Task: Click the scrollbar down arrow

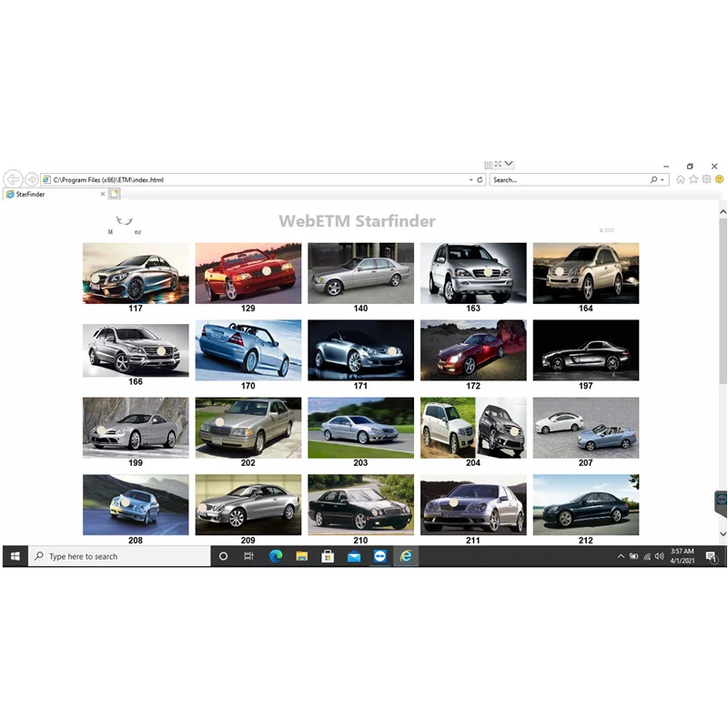Action: (723, 534)
